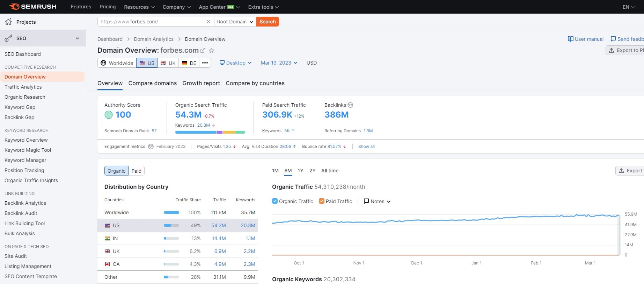Click the Projects home icon
Viewport: 644px width, 284px height.
pos(9,22)
